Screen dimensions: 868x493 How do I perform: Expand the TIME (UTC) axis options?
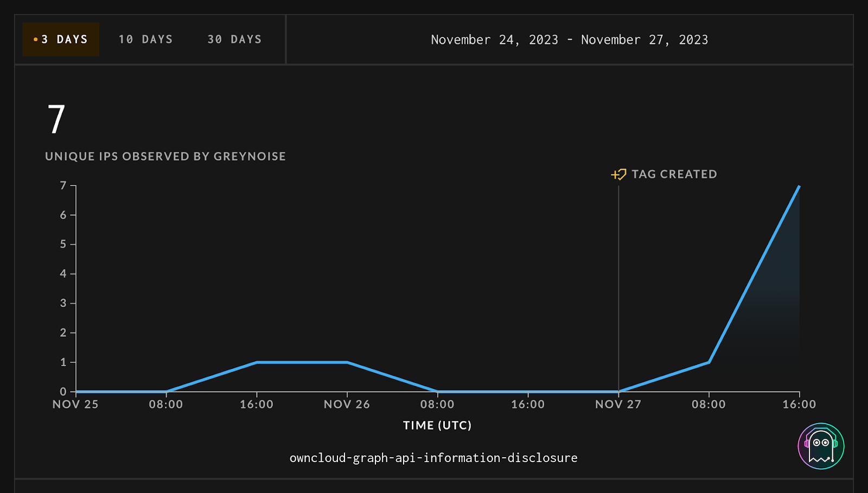(x=437, y=425)
